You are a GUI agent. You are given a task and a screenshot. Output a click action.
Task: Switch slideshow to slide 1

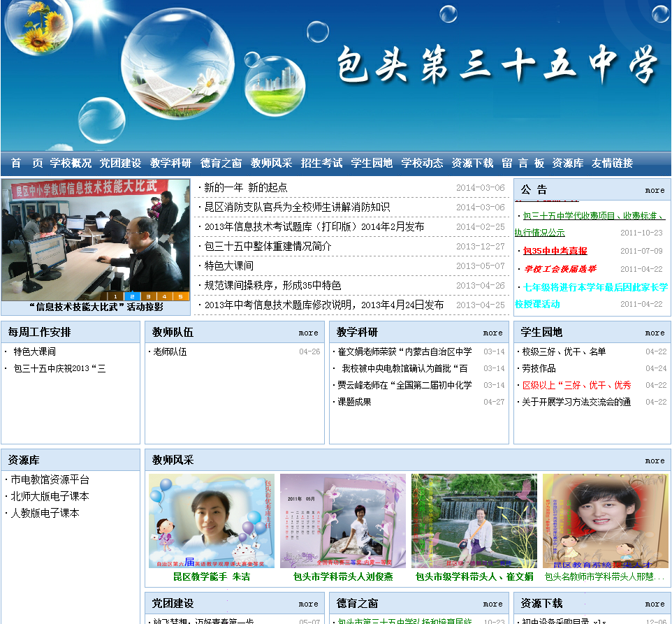[x=115, y=296]
